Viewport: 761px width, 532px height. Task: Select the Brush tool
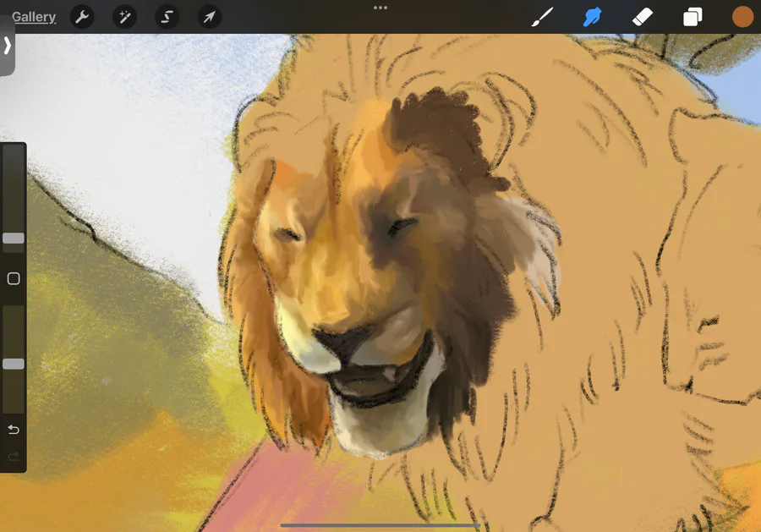(542, 17)
